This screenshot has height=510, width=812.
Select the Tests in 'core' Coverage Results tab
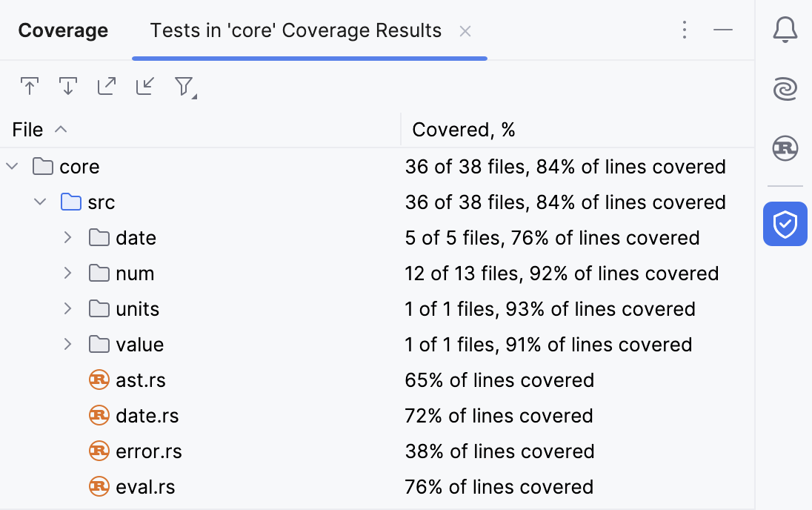[296, 30]
